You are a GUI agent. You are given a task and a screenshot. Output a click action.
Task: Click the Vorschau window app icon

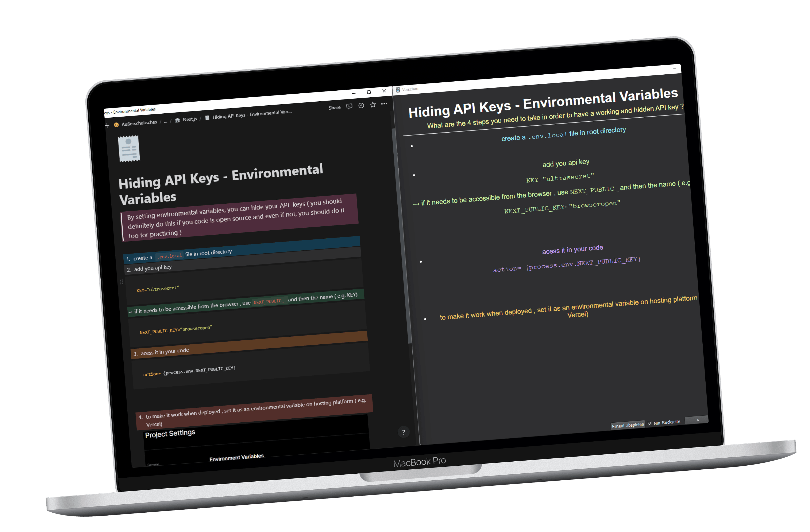398,90
